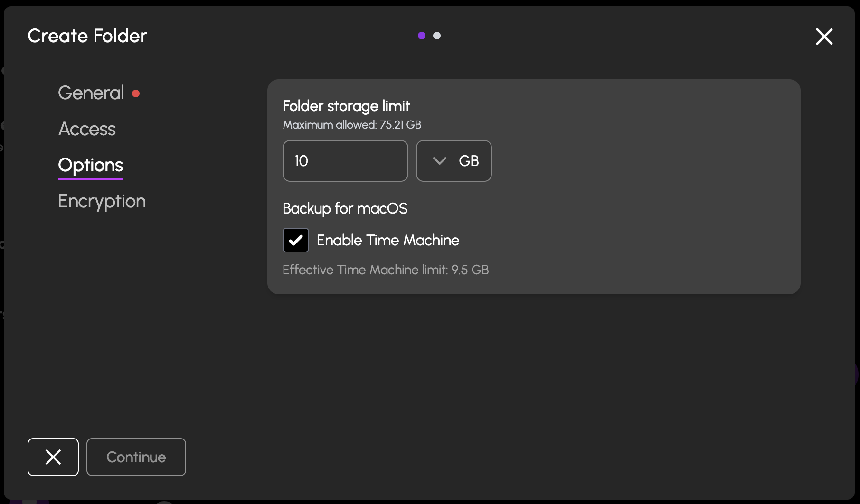This screenshot has height=504, width=860.
Task: Select the Options section label
Action: (x=90, y=165)
